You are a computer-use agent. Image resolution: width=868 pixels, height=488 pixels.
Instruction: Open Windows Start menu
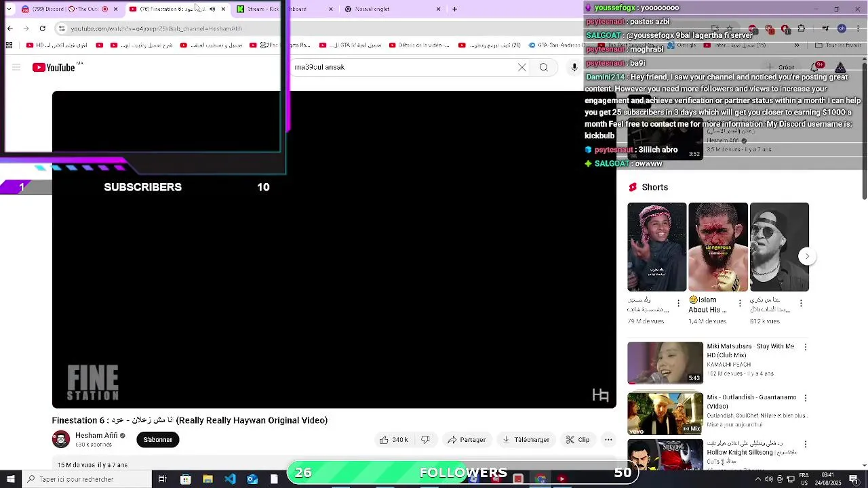pos(11,479)
